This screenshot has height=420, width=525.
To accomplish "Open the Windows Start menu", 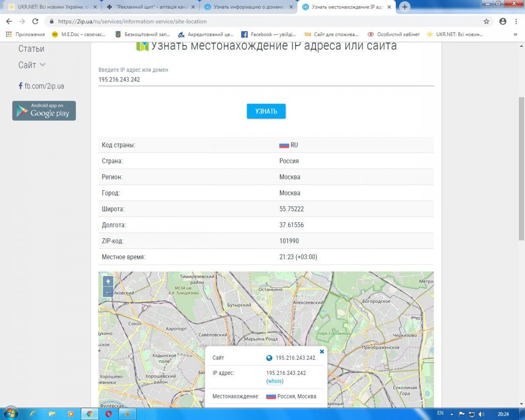I will 10,413.
